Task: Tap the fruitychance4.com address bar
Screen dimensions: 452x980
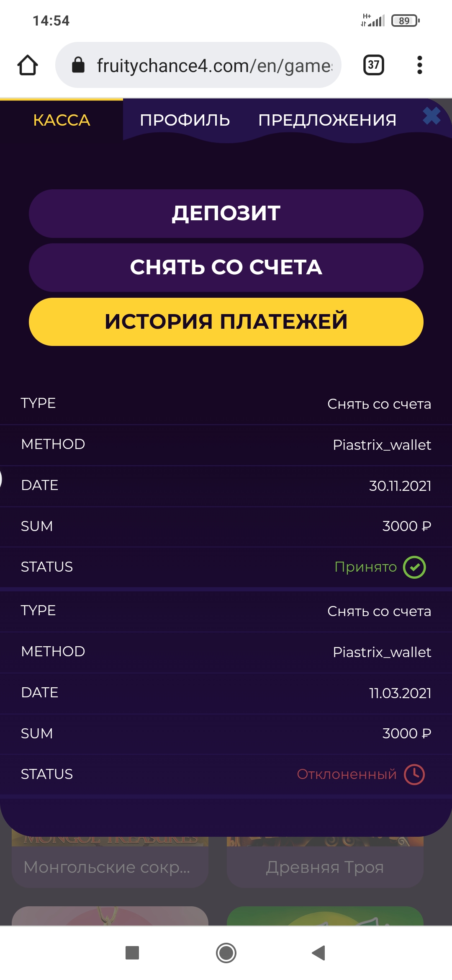Action: click(213, 65)
